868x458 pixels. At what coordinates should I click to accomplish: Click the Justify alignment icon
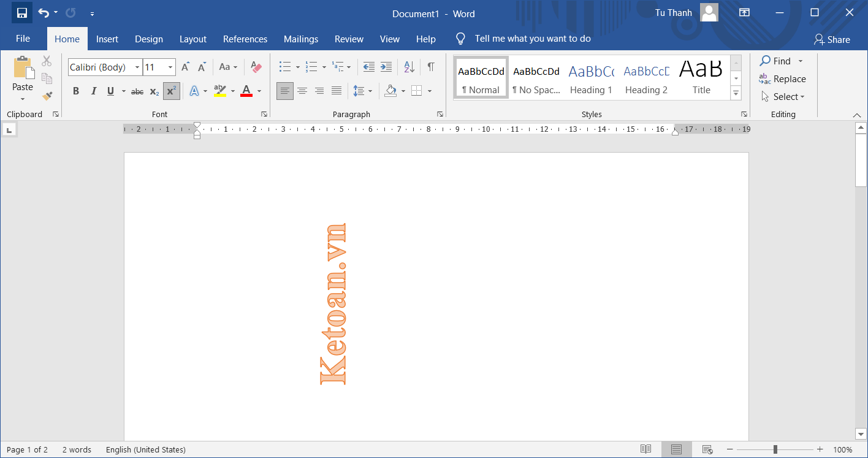337,91
